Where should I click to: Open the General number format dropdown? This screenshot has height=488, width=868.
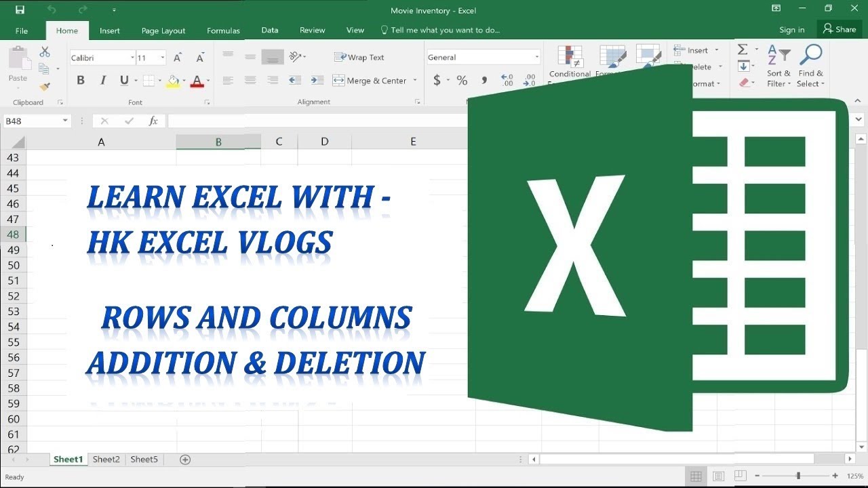tap(537, 58)
